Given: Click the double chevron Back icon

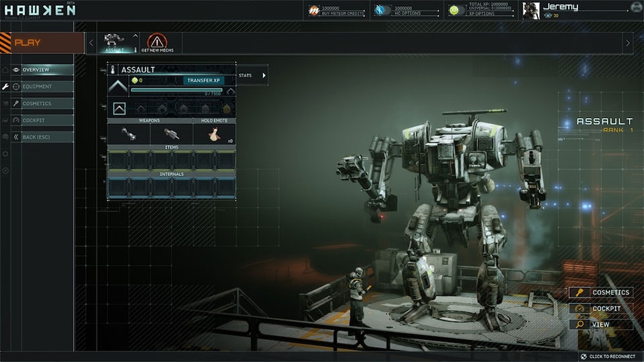Looking at the screenshot, I should [16, 137].
